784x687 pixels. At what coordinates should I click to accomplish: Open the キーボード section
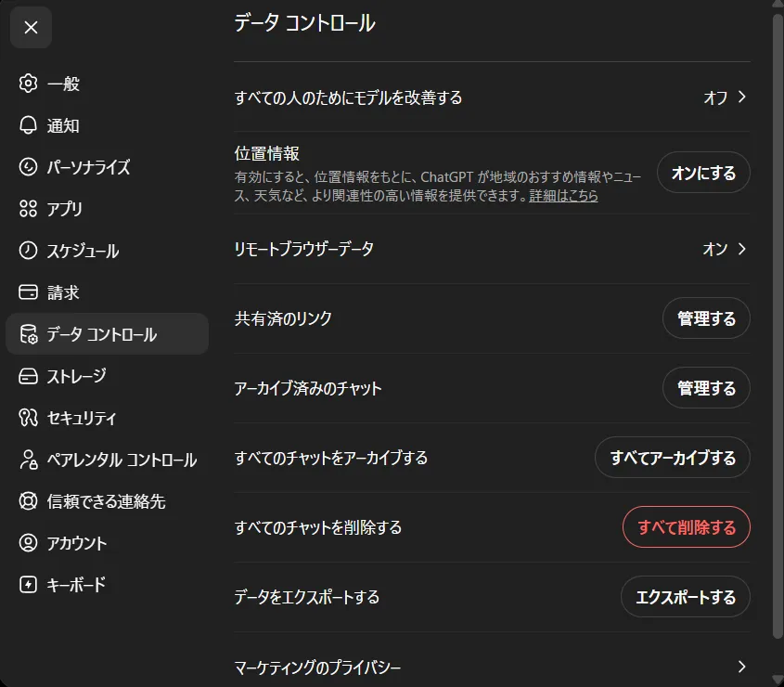pyautogui.click(x=107, y=585)
